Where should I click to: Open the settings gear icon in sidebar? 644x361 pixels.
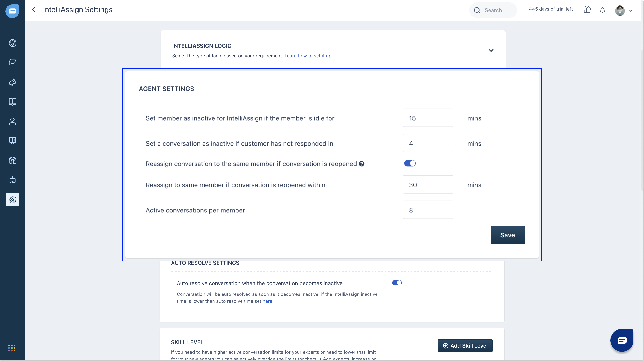13,200
